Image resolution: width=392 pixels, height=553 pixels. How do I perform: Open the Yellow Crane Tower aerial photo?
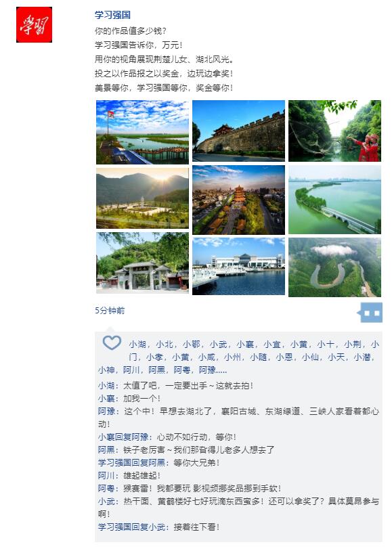click(238, 200)
